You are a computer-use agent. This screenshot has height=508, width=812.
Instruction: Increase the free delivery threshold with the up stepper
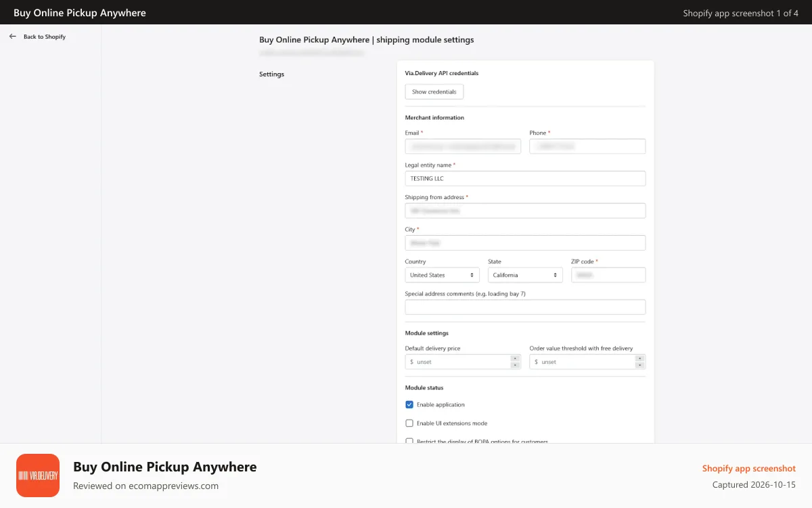coord(639,358)
